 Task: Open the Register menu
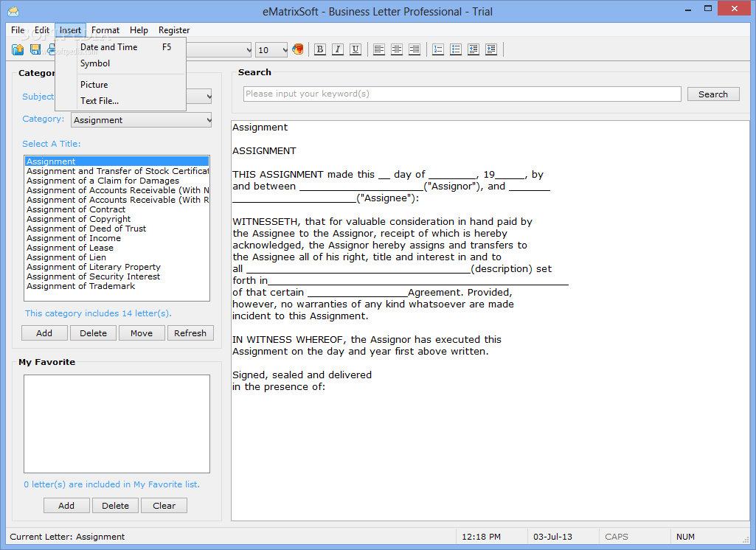[x=174, y=30]
